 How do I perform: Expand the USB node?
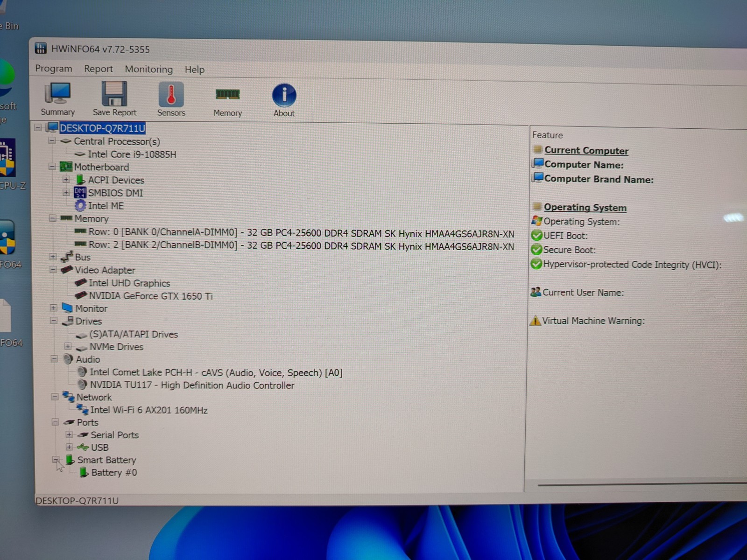tap(69, 447)
